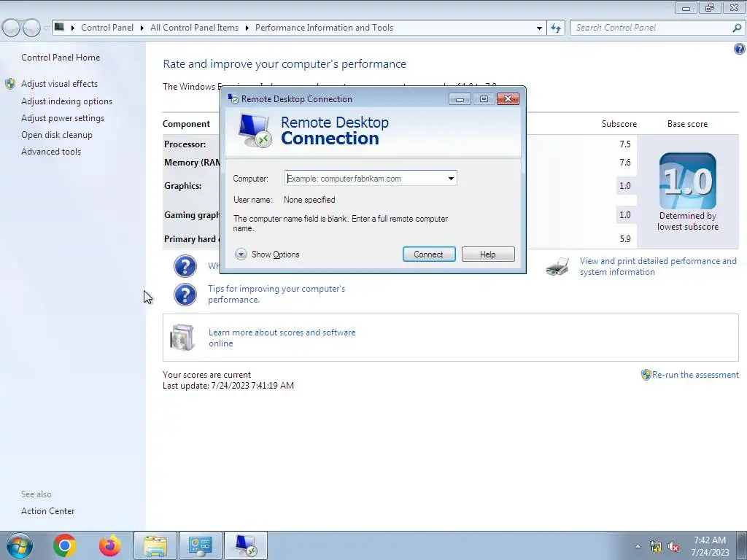
Task: Click Help button in Remote Desktop dialog
Action: click(488, 254)
